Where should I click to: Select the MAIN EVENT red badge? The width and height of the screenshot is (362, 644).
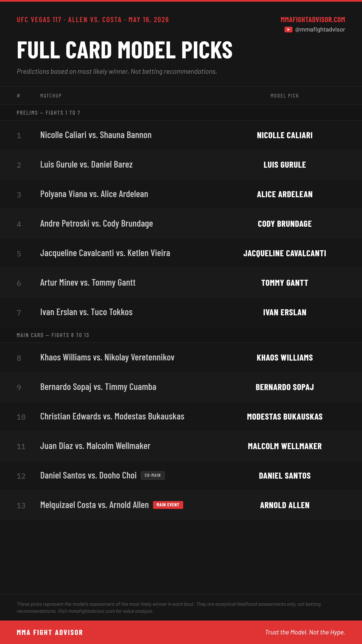click(168, 505)
